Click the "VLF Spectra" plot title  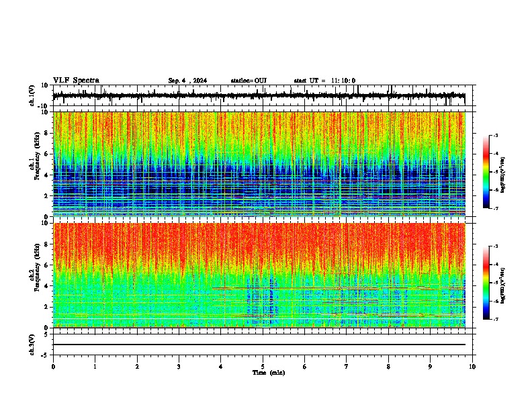76,81
